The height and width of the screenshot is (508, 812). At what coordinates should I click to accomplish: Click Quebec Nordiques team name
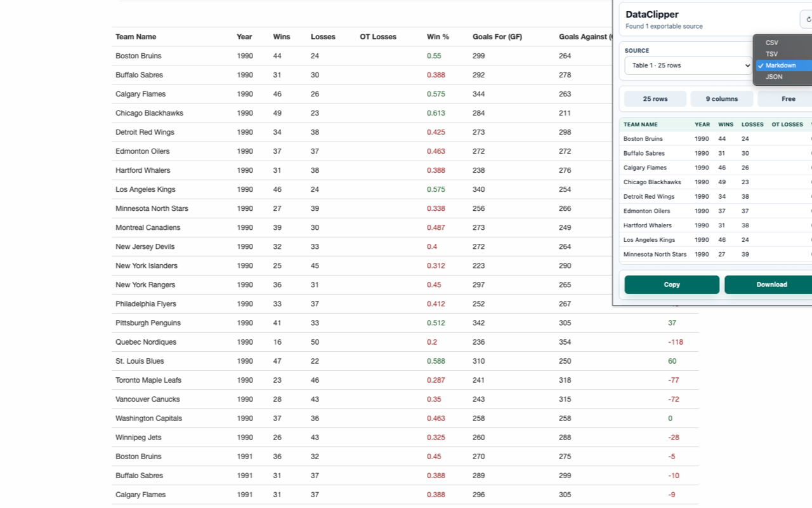click(146, 342)
